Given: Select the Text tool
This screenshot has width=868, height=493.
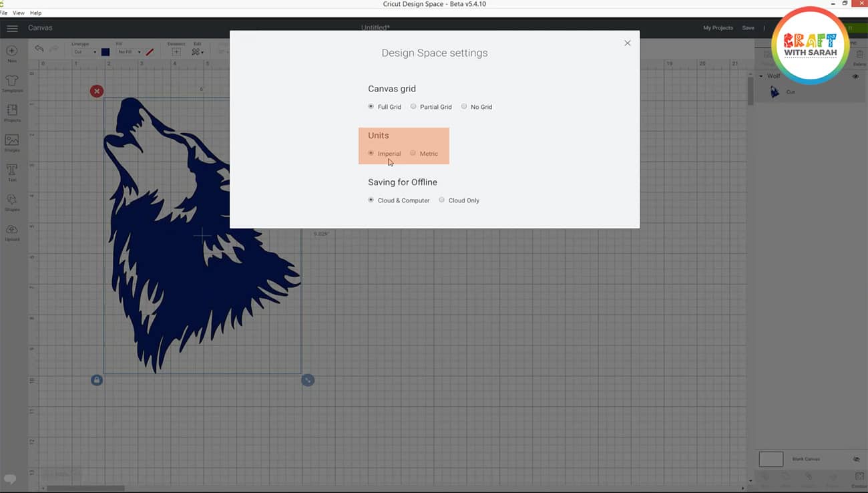Looking at the screenshot, I should pos(11,170).
